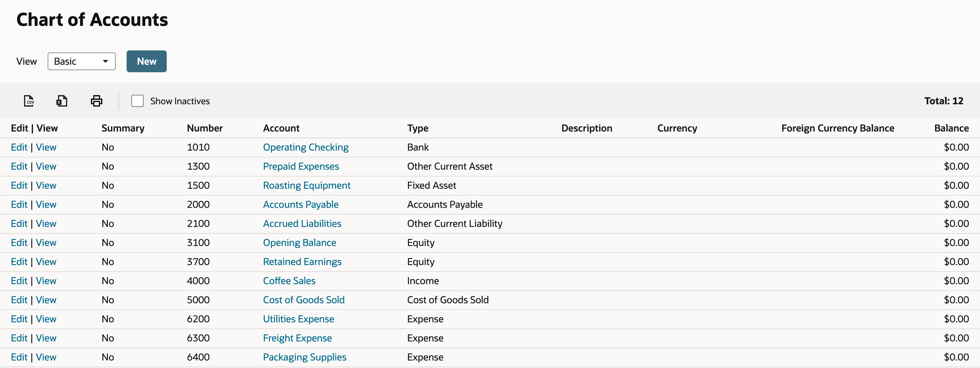View the Retained Earnings account row
The height and width of the screenshot is (368, 980).
click(46, 262)
